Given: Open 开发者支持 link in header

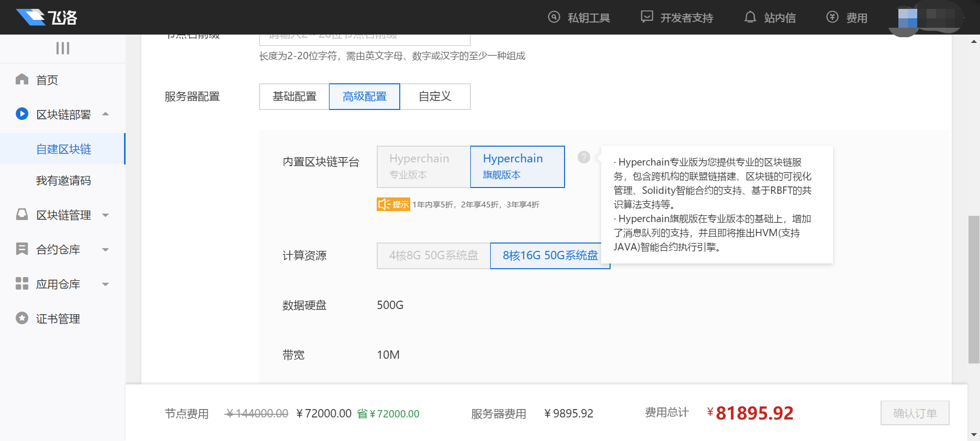Looking at the screenshot, I should click(x=687, y=18).
